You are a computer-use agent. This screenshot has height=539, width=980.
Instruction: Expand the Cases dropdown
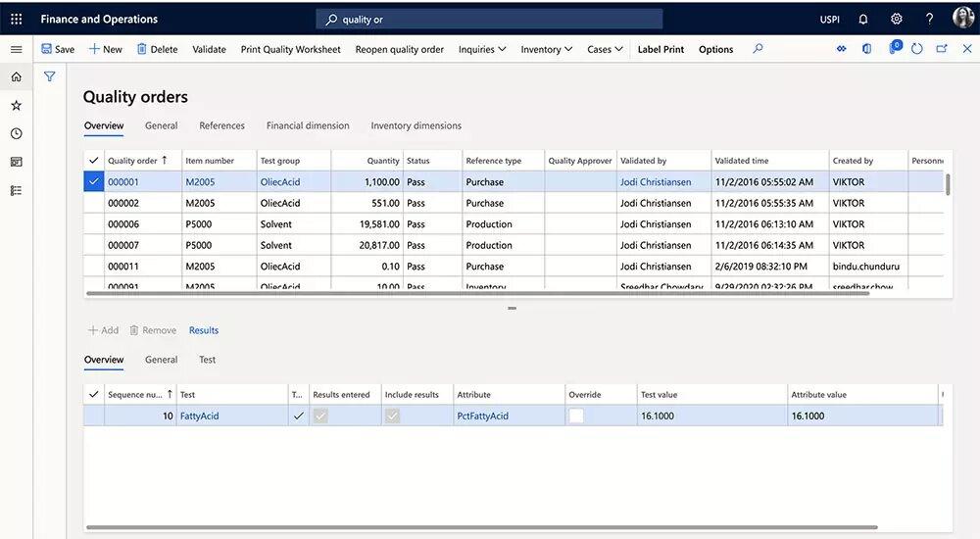click(x=605, y=49)
